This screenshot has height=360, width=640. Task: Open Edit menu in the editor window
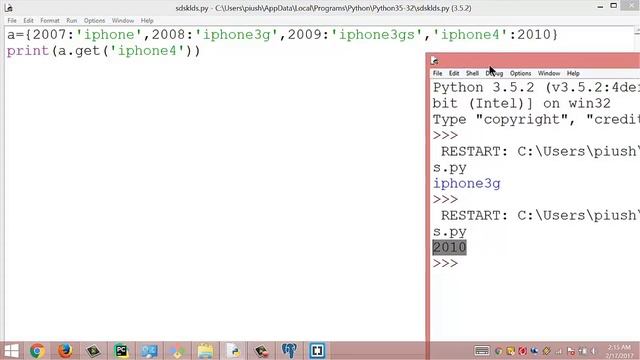(28, 20)
